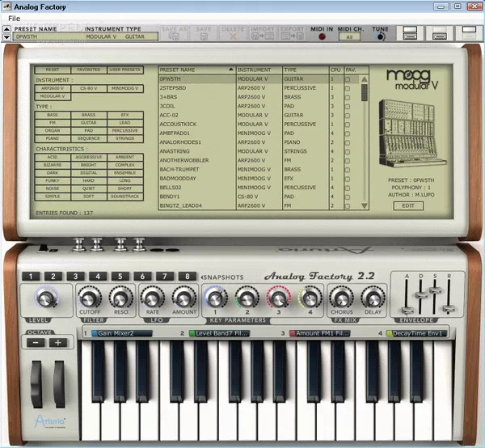
Task: Click the envelope Release slider
Action: tap(449, 308)
